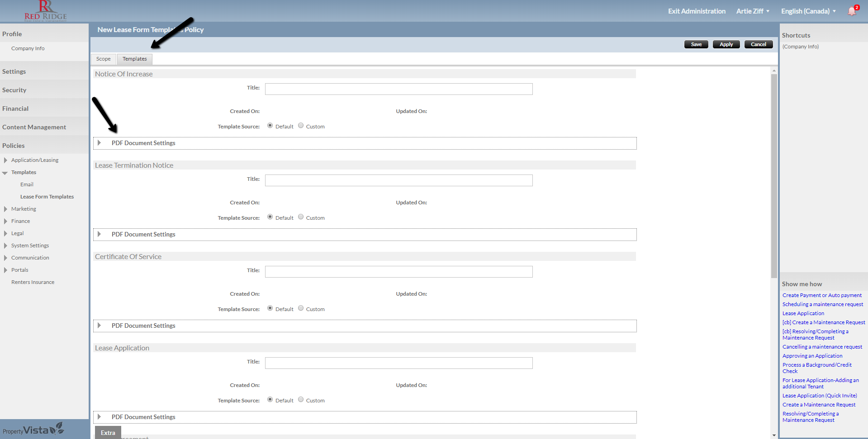Click the Property Vista logo
The width and height of the screenshot is (868, 439).
[33, 430]
